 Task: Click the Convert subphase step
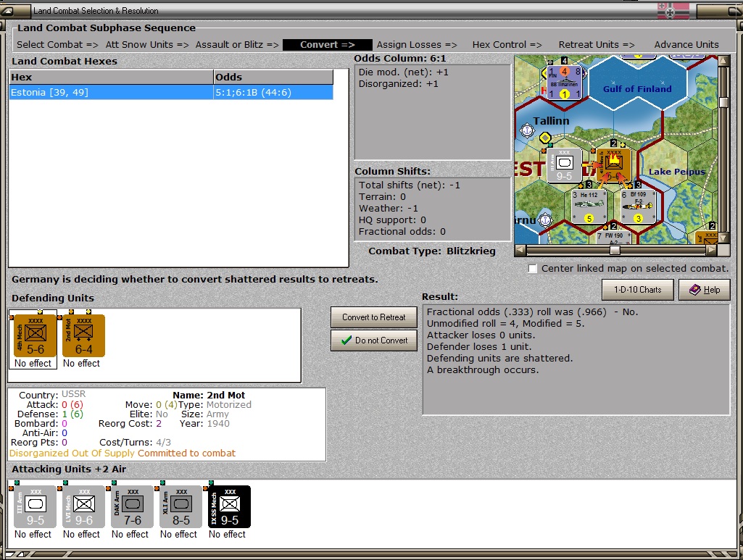click(x=328, y=44)
